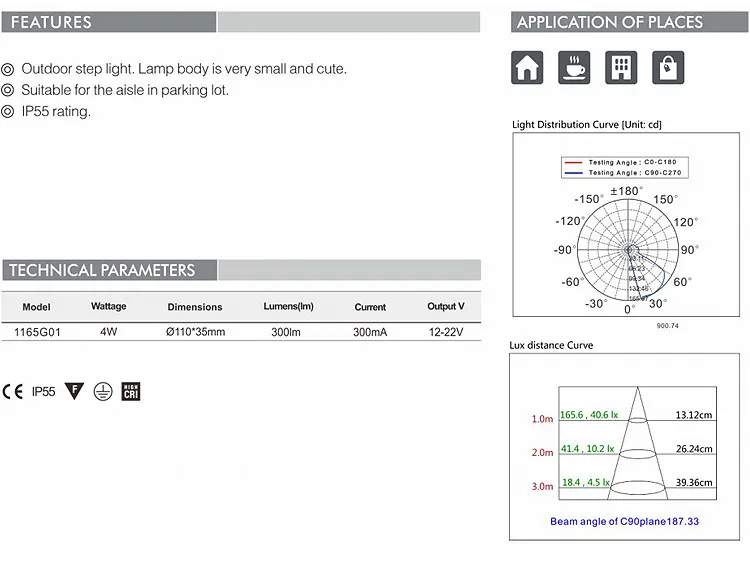Image resolution: width=750 pixels, height=564 pixels.
Task: Click the CE certification mark
Action: (14, 391)
